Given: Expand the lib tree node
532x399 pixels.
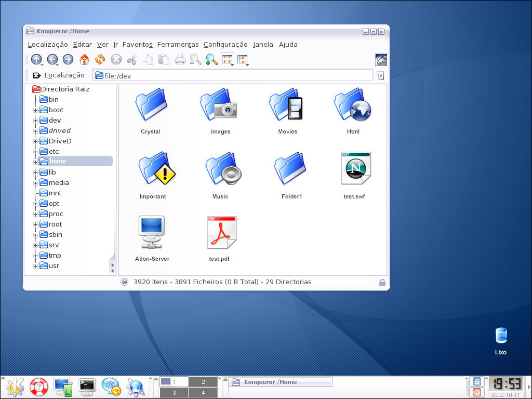Looking at the screenshot, I should point(35,172).
